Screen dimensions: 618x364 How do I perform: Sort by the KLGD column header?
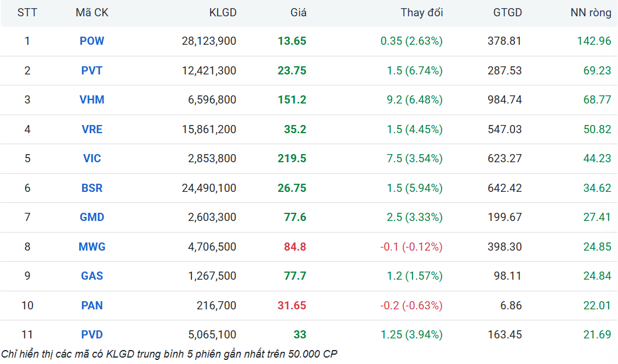pos(223,13)
